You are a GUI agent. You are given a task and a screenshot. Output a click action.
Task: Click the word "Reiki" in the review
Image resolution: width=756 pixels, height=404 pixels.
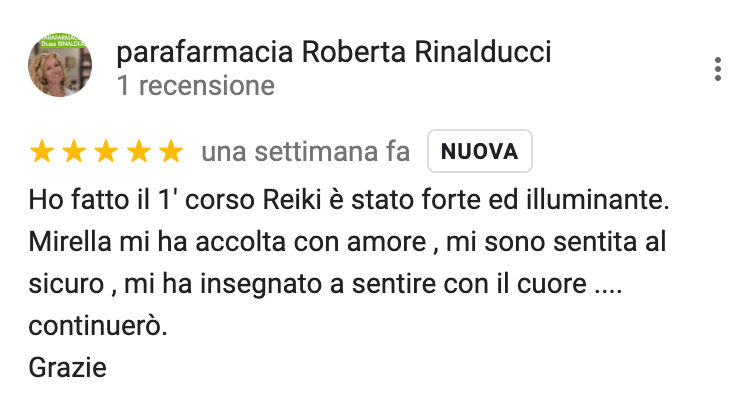(x=292, y=199)
